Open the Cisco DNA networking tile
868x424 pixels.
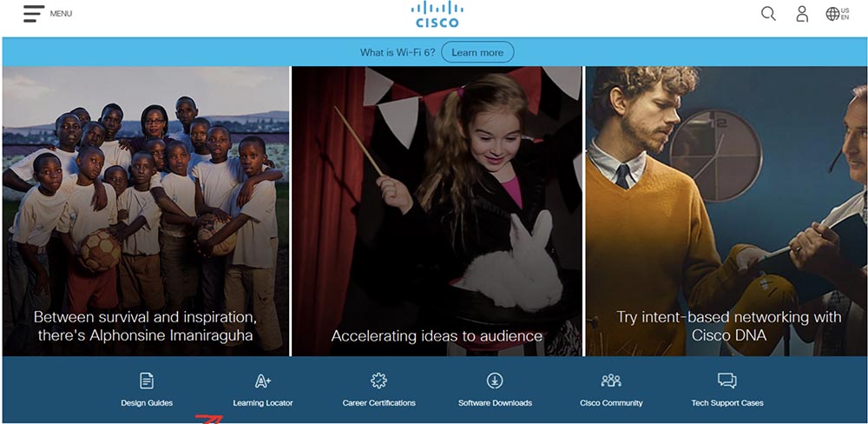tap(727, 211)
